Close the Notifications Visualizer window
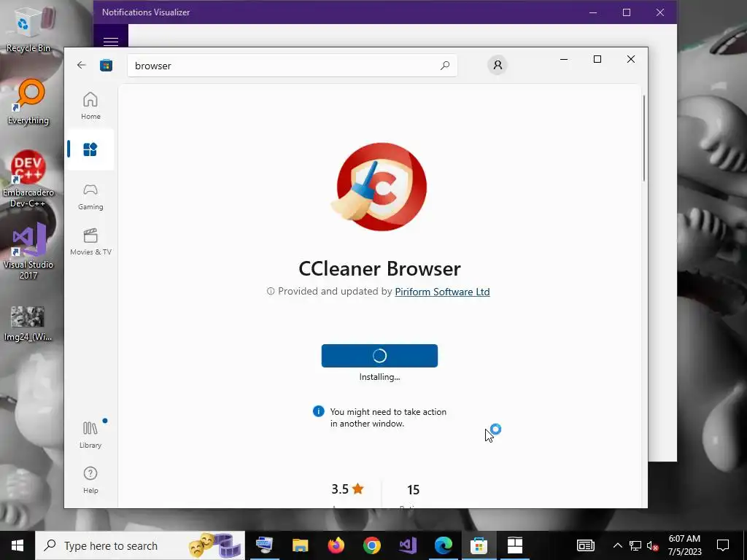 (659, 12)
